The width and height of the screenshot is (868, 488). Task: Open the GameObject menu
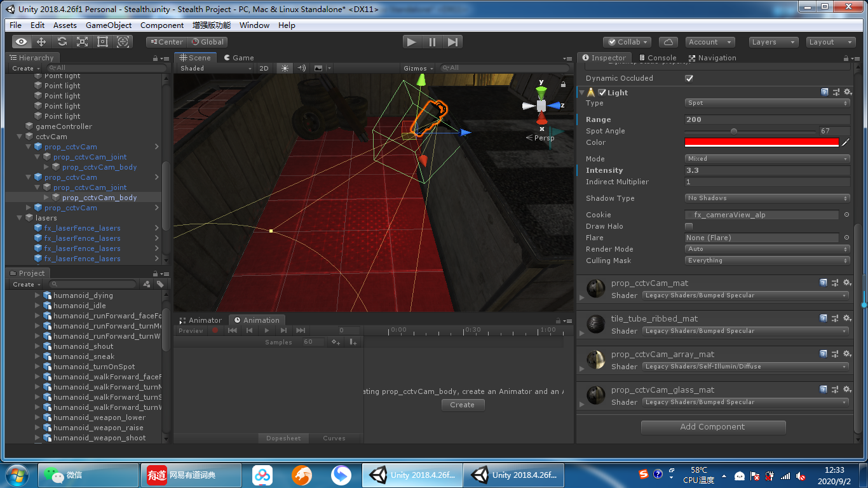click(109, 25)
